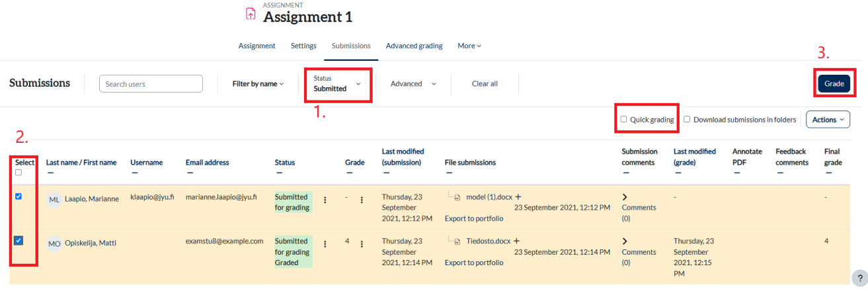Enable the Quick grading checkbox
This screenshot has height=289, width=868.
pyautogui.click(x=623, y=120)
